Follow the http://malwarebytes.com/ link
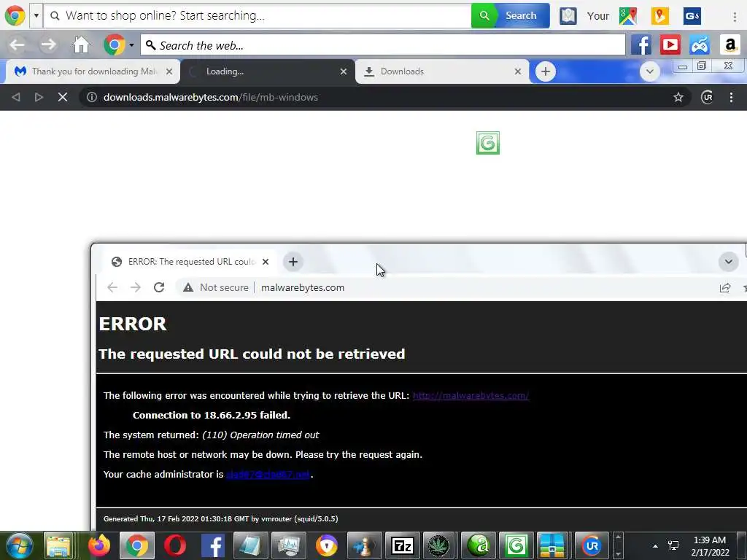Screen dimensions: 747x560 471,395
